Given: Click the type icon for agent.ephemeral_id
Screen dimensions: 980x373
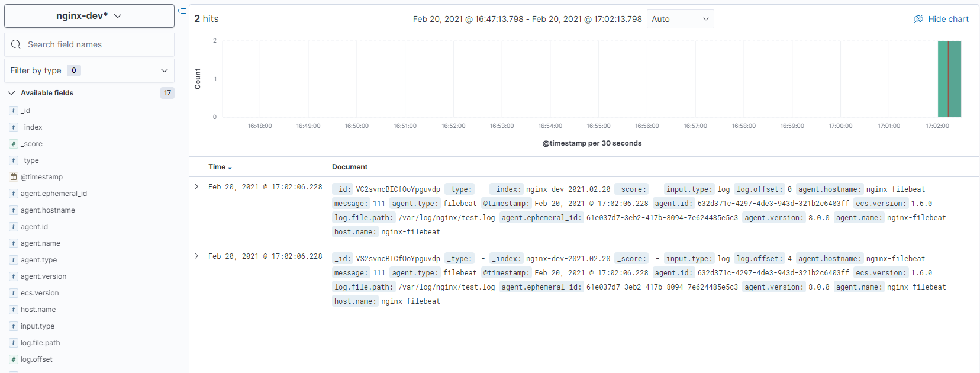Looking at the screenshot, I should tap(14, 194).
